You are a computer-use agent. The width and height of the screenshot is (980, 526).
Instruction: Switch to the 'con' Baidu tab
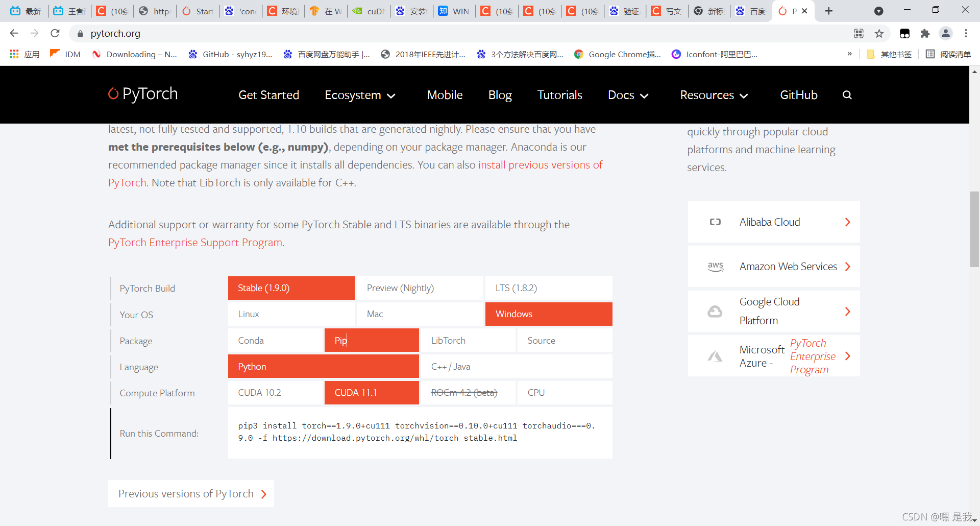[241, 11]
